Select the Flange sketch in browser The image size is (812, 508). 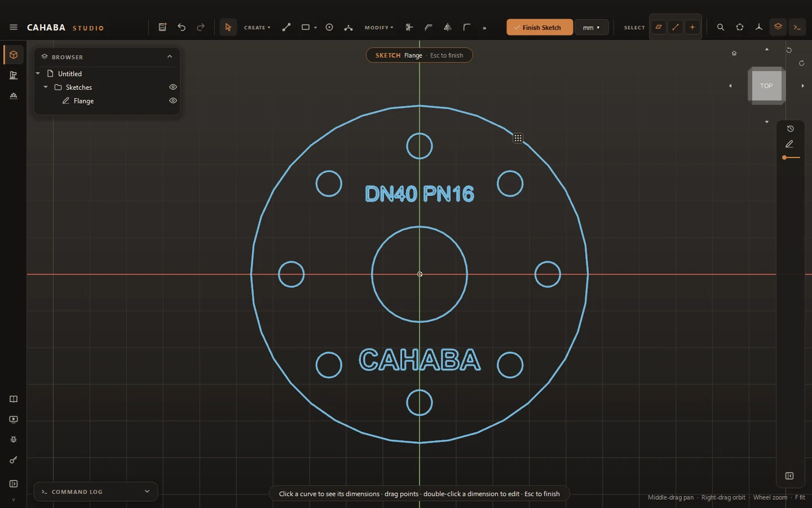click(x=83, y=100)
